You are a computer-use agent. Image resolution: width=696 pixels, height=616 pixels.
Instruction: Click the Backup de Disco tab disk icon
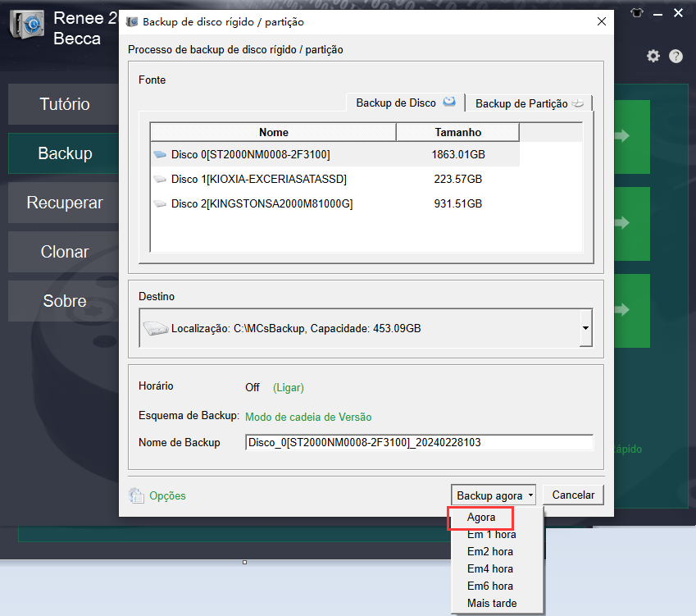(x=449, y=102)
